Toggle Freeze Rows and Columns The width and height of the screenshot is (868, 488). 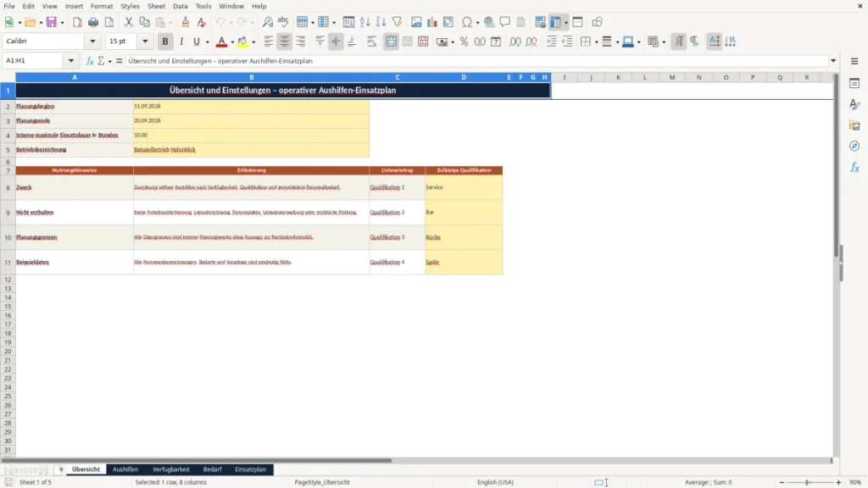pos(556,22)
